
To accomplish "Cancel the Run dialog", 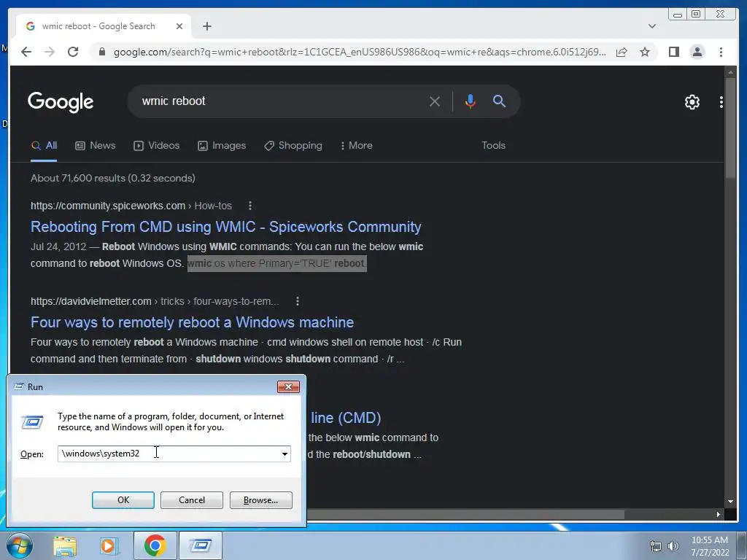I will coord(192,500).
